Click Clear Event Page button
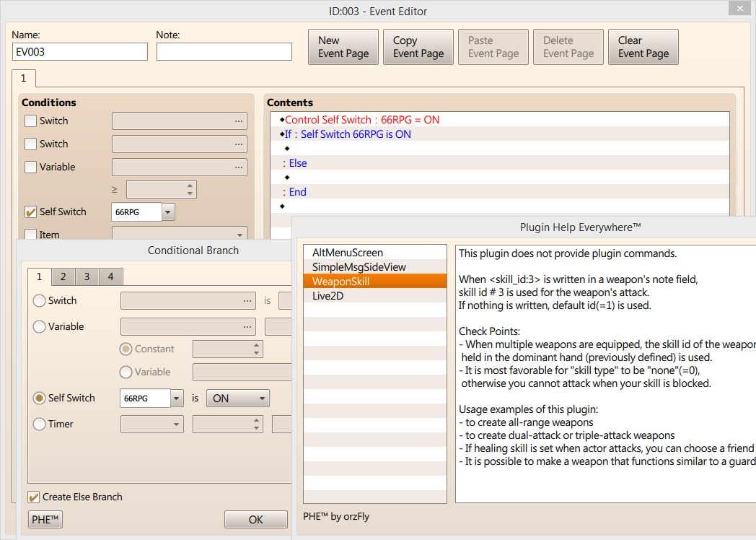Viewport: 756px width, 540px height. pos(643,47)
